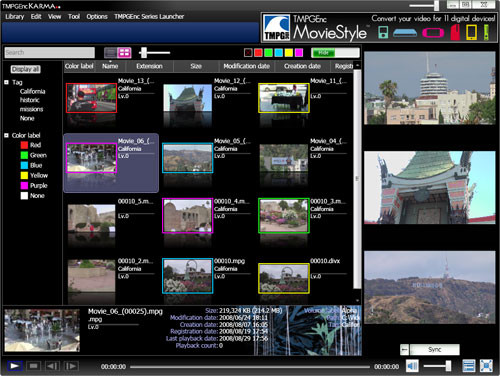
Task: Mute audio with speaker icon
Action: (412, 366)
